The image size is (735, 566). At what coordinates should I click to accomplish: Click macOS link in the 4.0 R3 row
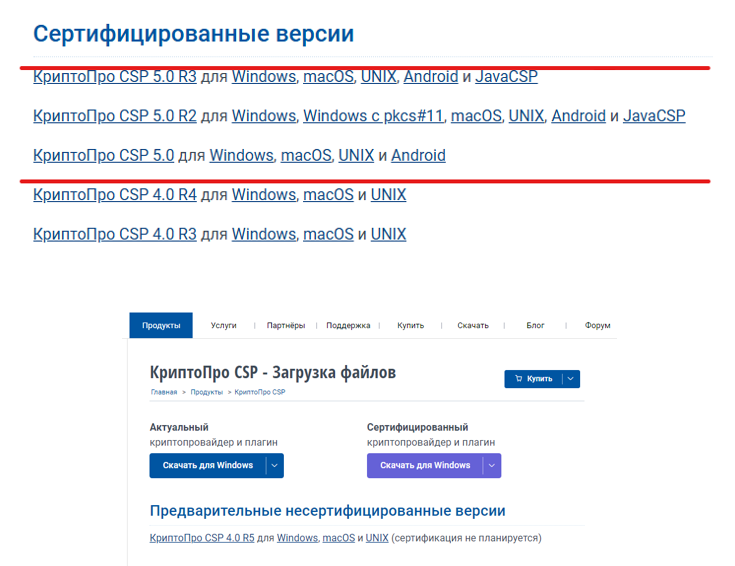pyautogui.click(x=328, y=234)
